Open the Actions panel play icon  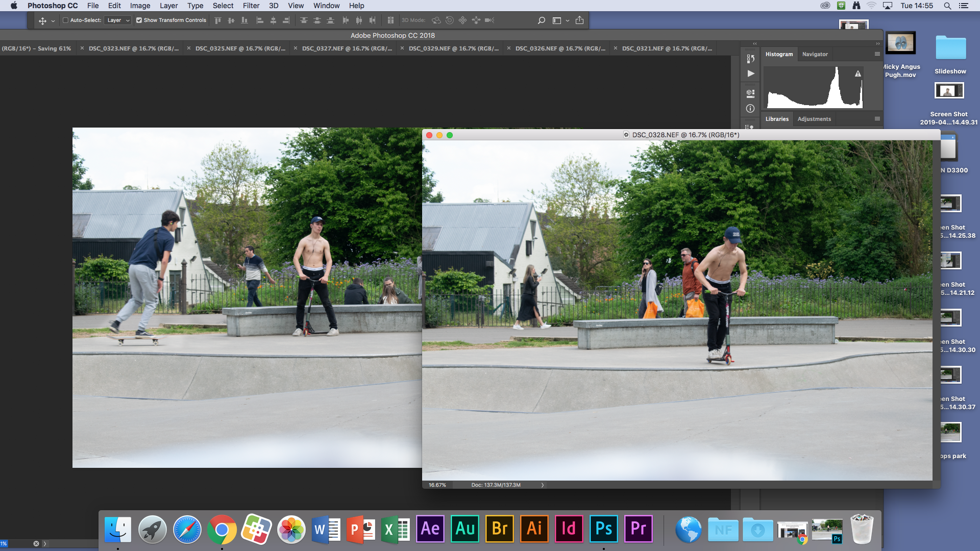(750, 73)
